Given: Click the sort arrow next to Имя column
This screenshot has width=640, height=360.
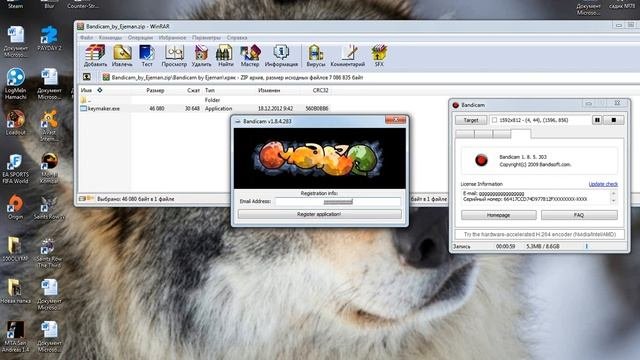Looking at the screenshot, I should pos(100,90).
